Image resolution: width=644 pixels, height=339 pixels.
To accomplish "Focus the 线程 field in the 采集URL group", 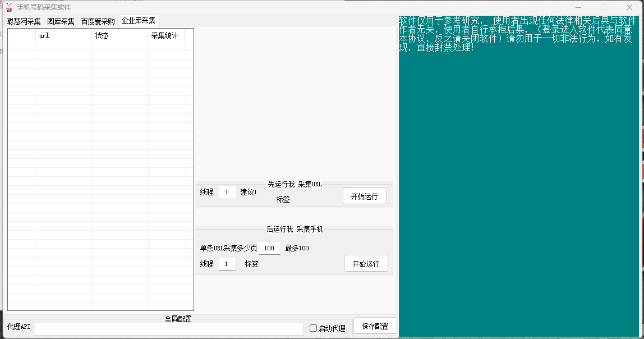I will click(227, 192).
